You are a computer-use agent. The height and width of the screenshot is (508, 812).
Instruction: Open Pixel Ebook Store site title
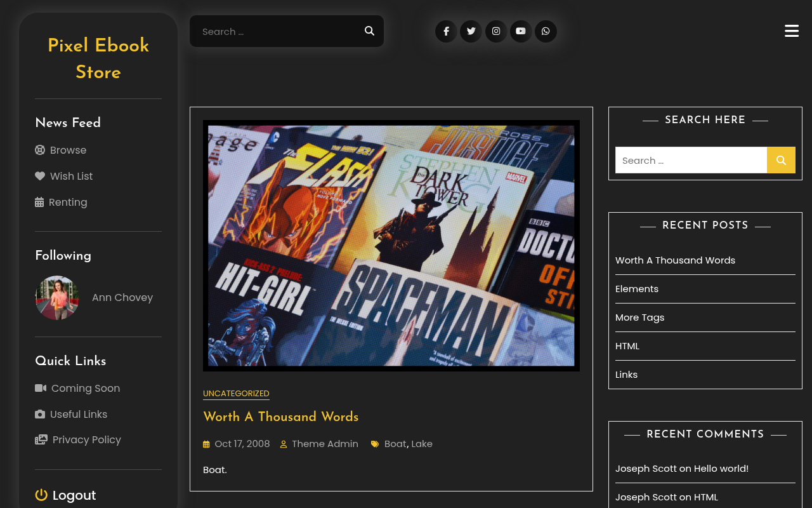coord(98,58)
